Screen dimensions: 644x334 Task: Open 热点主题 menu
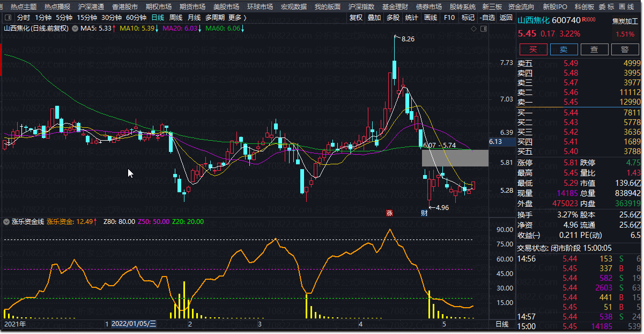24,7
